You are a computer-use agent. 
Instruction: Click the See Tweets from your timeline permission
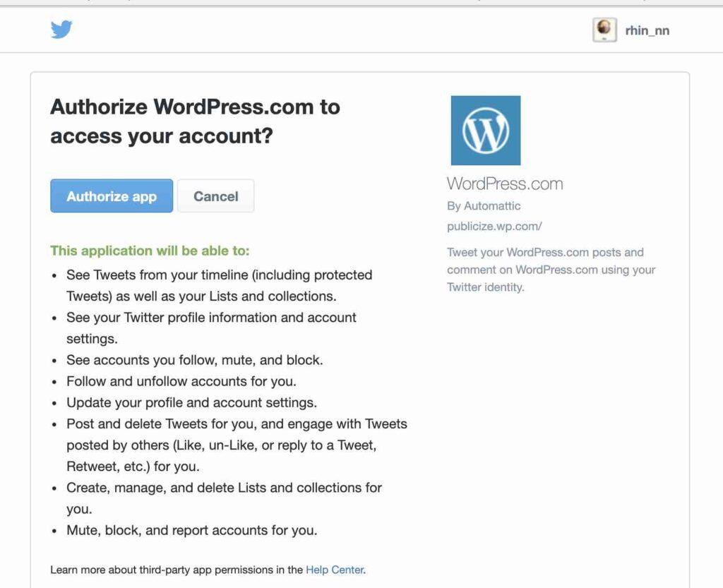[x=220, y=285]
